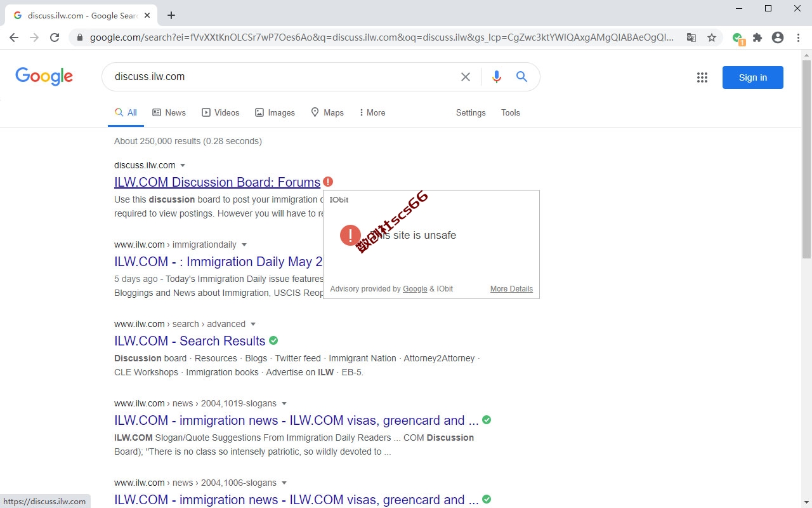This screenshot has height=508, width=812.
Task: Submit search with the magnifier icon
Action: click(521, 77)
